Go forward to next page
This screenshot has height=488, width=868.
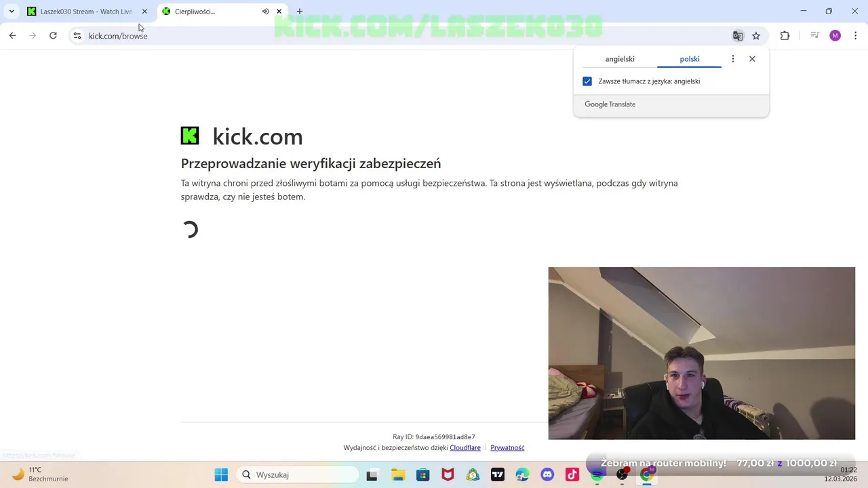(33, 36)
